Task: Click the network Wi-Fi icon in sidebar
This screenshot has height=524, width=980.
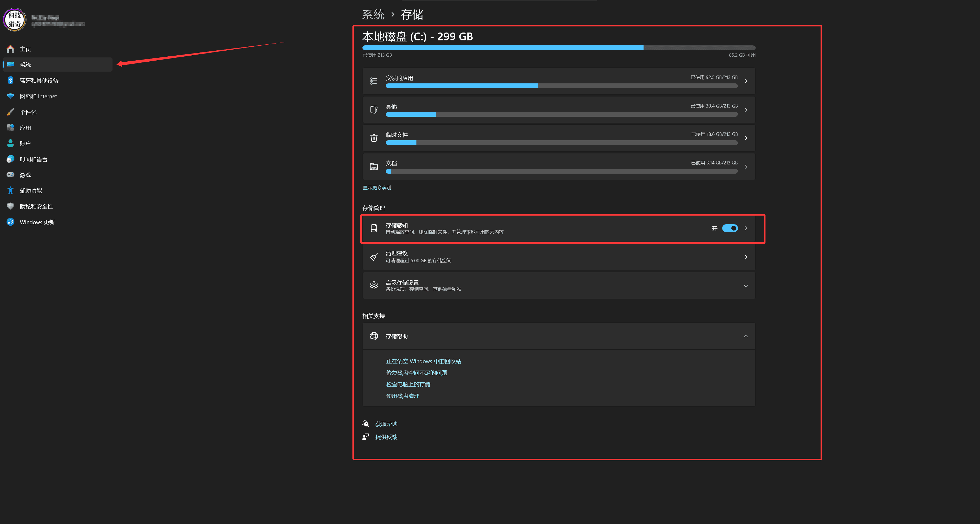Action: (11, 96)
